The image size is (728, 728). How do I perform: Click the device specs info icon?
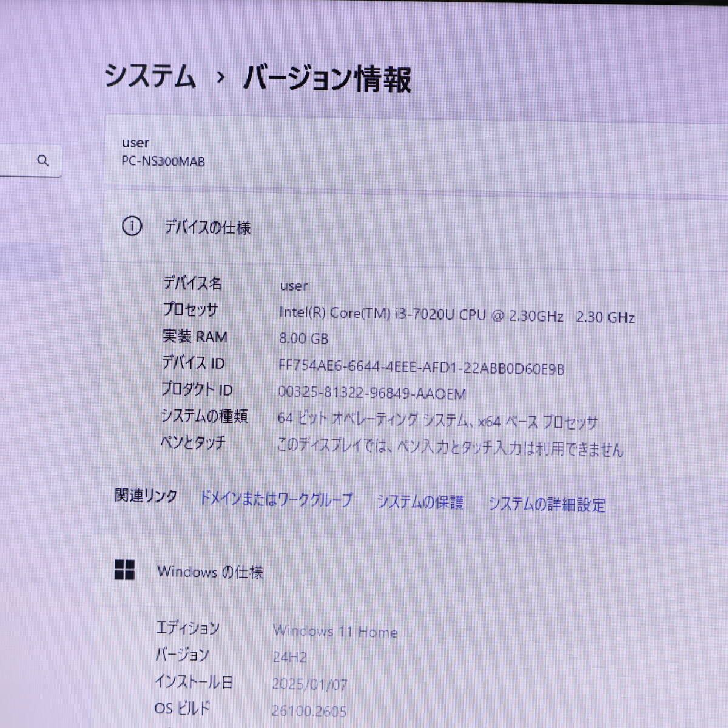pyautogui.click(x=132, y=226)
